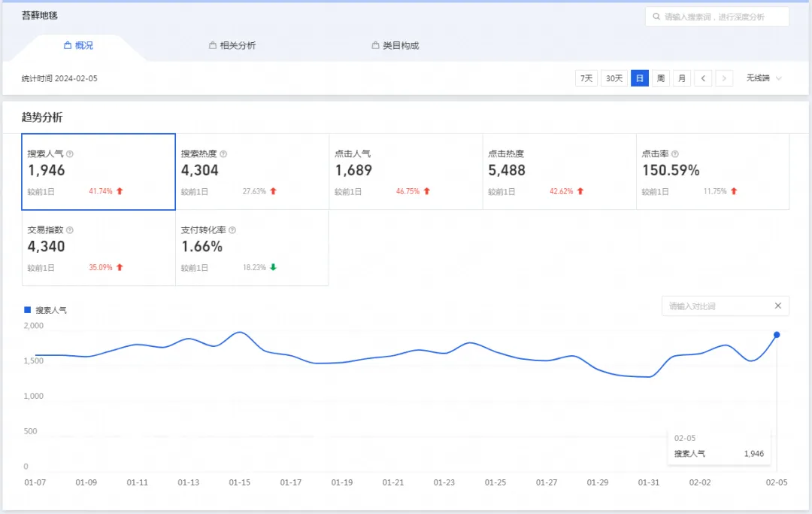Image resolution: width=812 pixels, height=514 pixels.
Task: Click the 点击率 question mark icon
Action: point(675,154)
